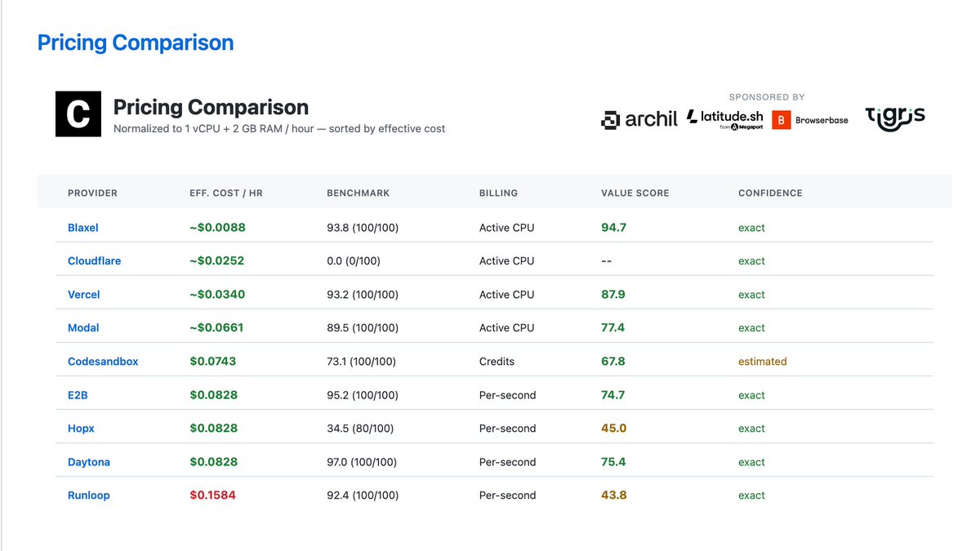
Task: Click benchmark 34.5 (80/100) cell
Action: pyautogui.click(x=360, y=429)
